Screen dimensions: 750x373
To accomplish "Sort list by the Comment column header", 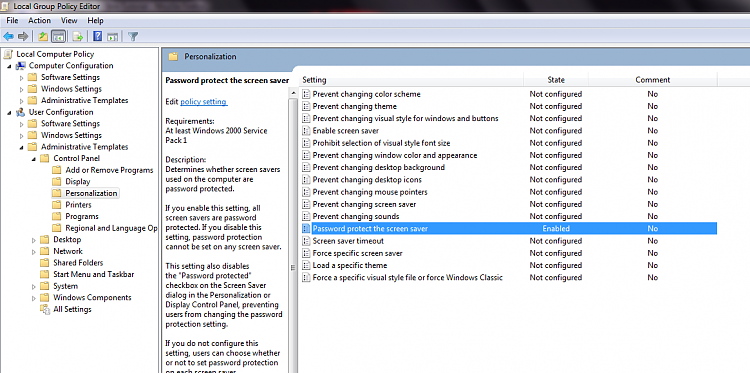I will pyautogui.click(x=652, y=80).
